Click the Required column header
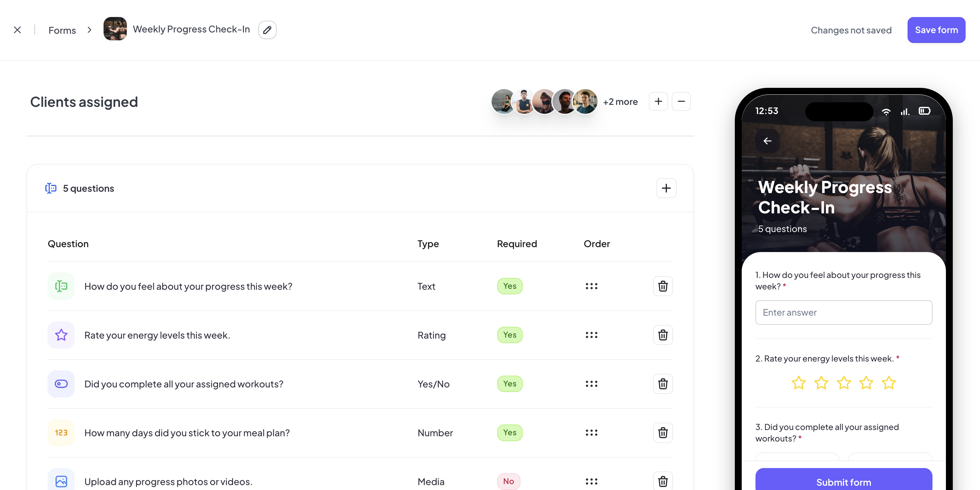This screenshot has height=490, width=980. click(517, 244)
